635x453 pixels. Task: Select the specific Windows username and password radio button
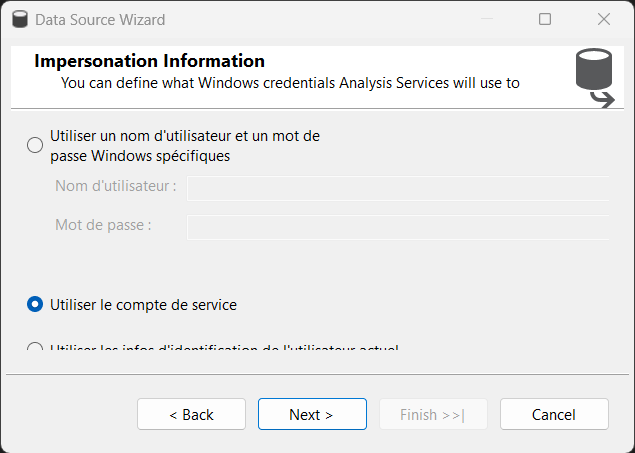point(35,145)
